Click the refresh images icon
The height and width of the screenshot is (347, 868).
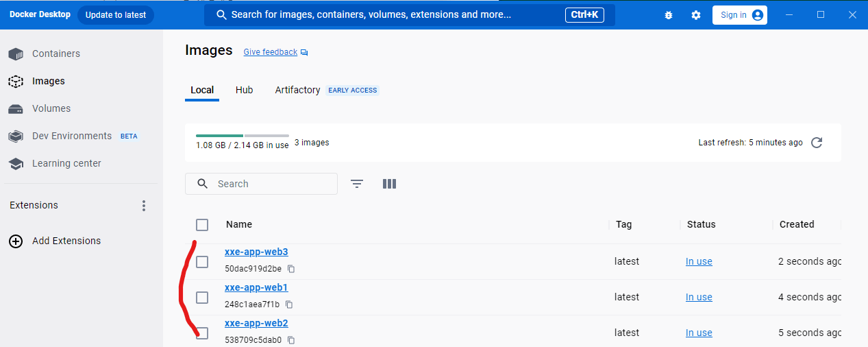coord(817,143)
